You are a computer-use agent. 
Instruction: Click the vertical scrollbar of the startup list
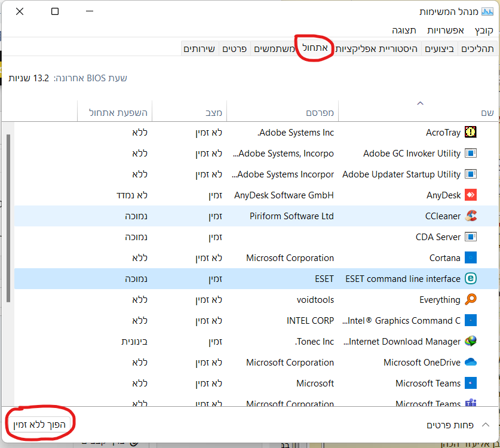[x=8, y=218]
